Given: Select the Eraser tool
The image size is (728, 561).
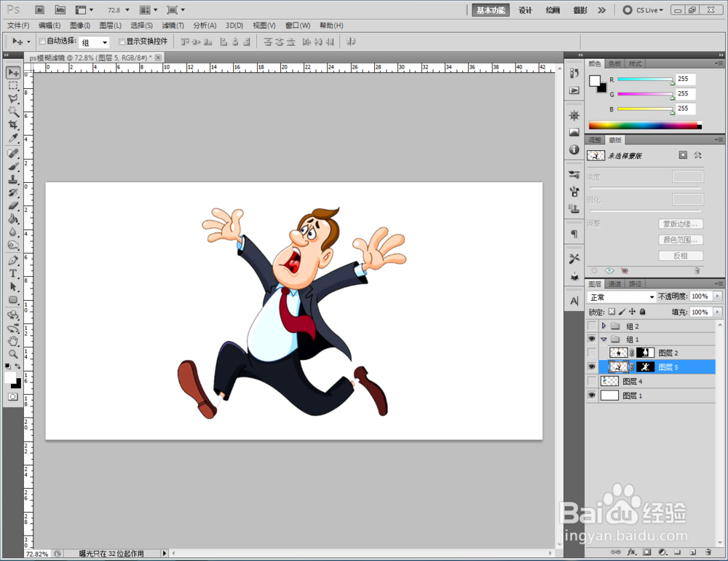Looking at the screenshot, I should click(13, 205).
